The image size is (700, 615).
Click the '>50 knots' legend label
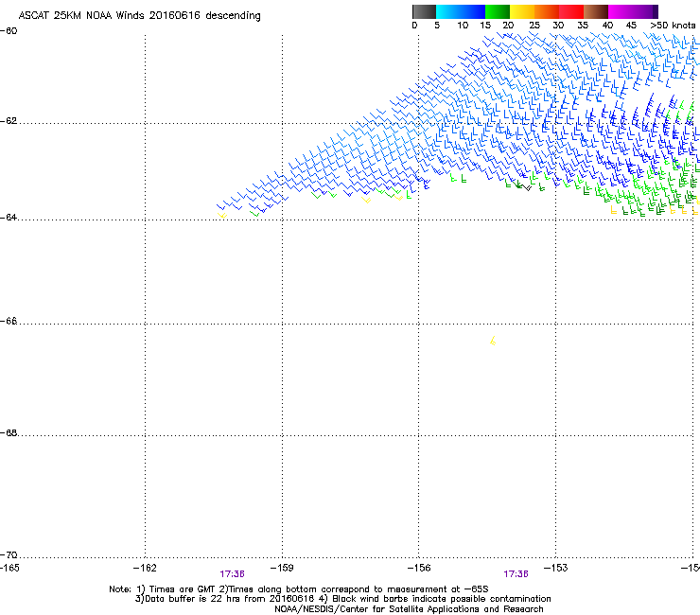673,26
